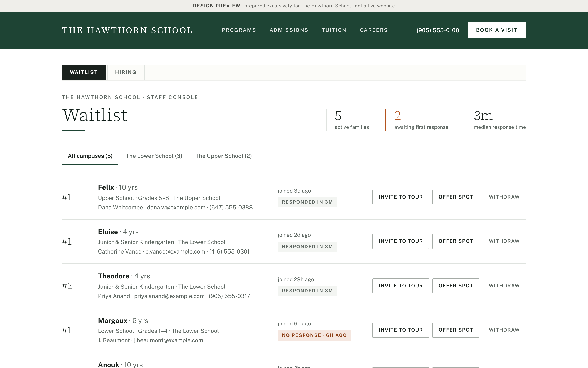Withdraw Eloise from the waitlist

504,241
